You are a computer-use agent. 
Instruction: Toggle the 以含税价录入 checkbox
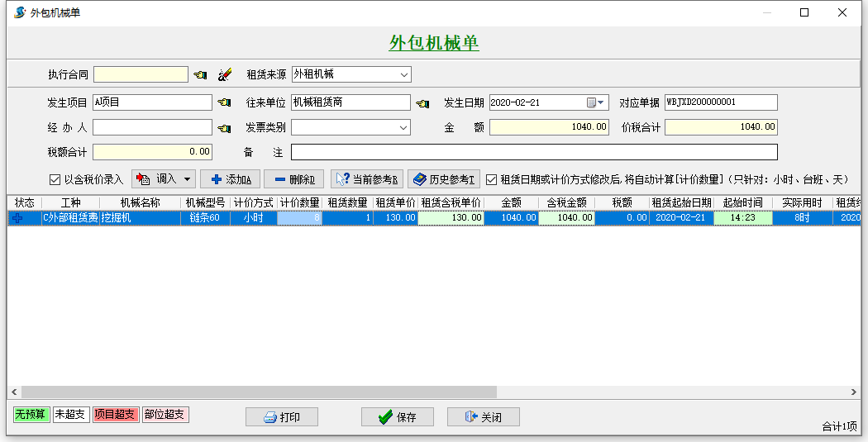[x=55, y=179]
